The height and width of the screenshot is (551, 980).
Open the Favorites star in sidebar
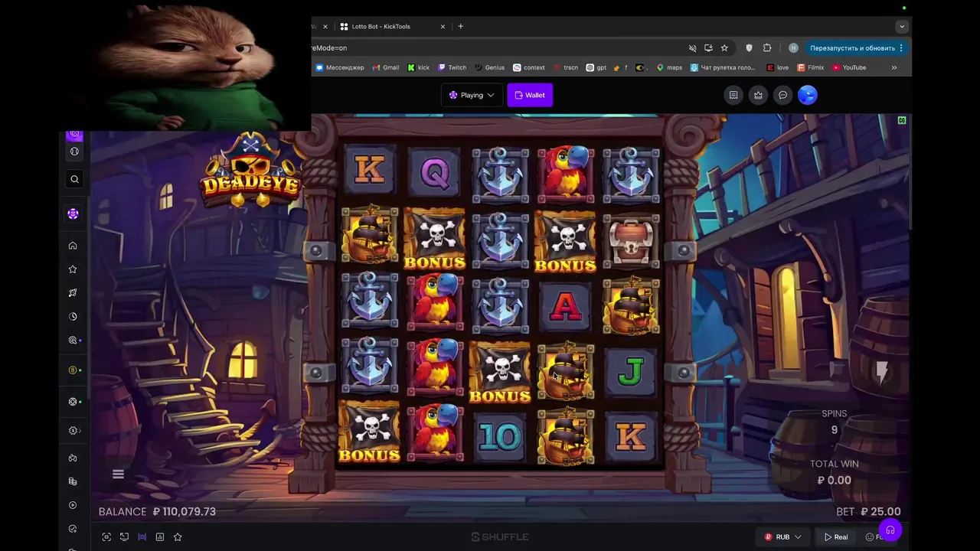click(x=73, y=269)
